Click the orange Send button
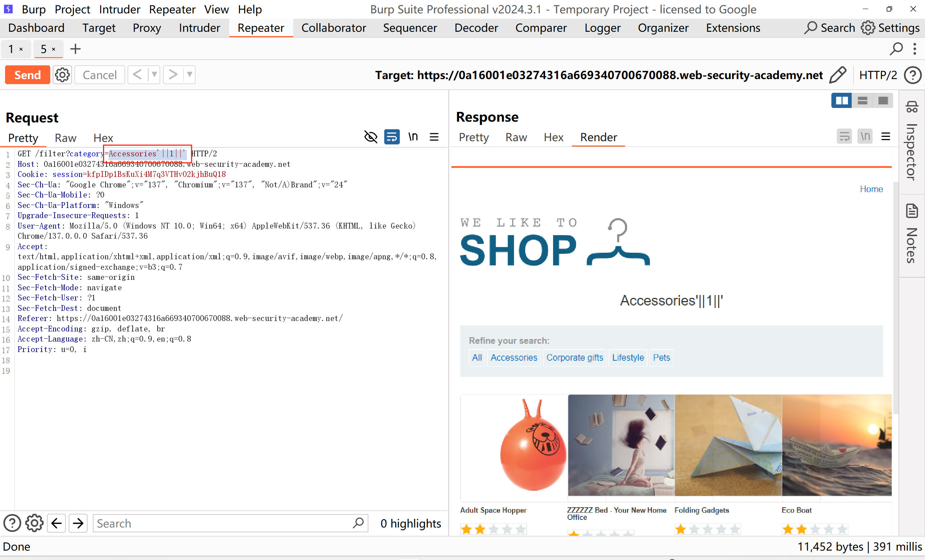This screenshot has height=560, width=925. (27, 75)
